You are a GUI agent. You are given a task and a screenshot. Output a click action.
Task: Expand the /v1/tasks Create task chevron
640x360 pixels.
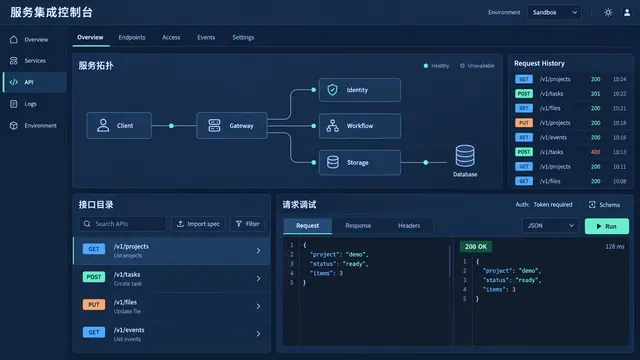[x=258, y=278]
